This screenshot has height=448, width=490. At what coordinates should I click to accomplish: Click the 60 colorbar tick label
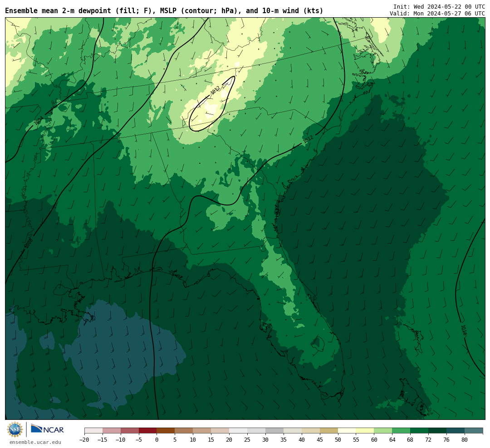(374, 440)
